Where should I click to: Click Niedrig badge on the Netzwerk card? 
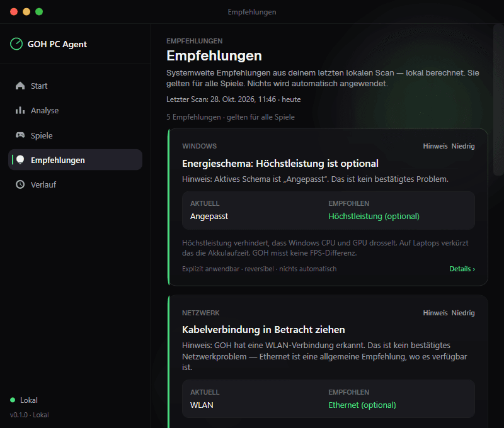(x=463, y=313)
